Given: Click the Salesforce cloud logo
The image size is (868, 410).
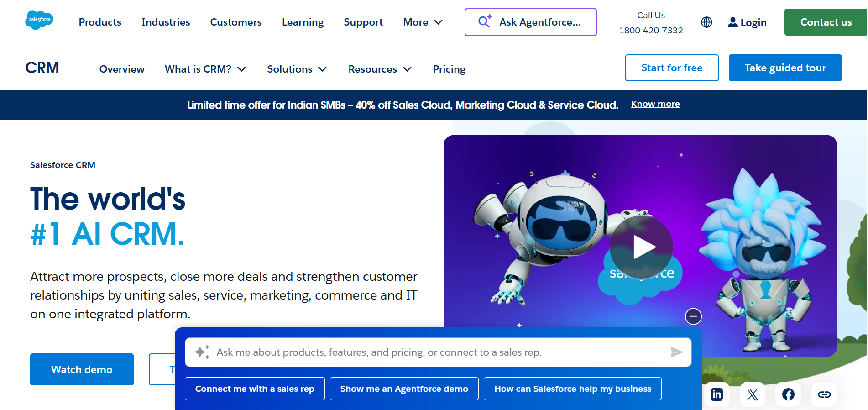Looking at the screenshot, I should tap(39, 20).
